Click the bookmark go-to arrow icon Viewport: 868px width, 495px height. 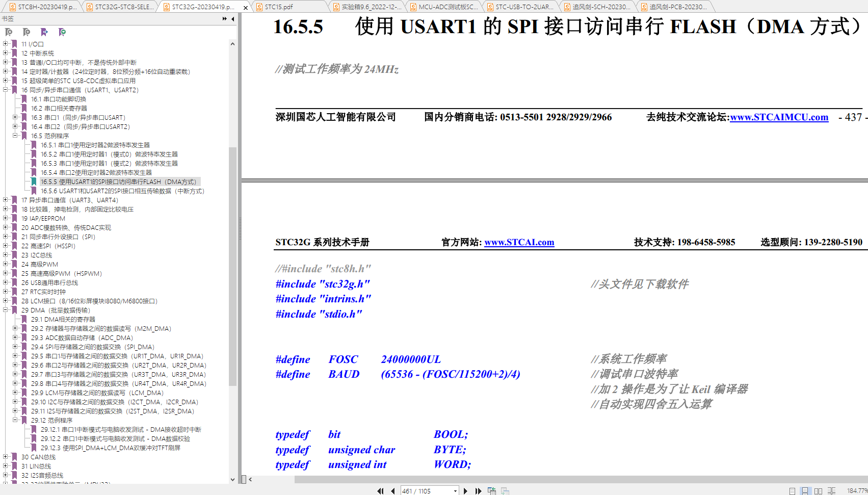pyautogui.click(x=44, y=32)
